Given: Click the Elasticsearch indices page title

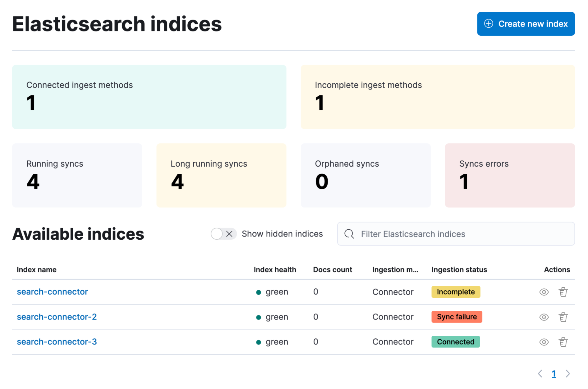Looking at the screenshot, I should (117, 24).
